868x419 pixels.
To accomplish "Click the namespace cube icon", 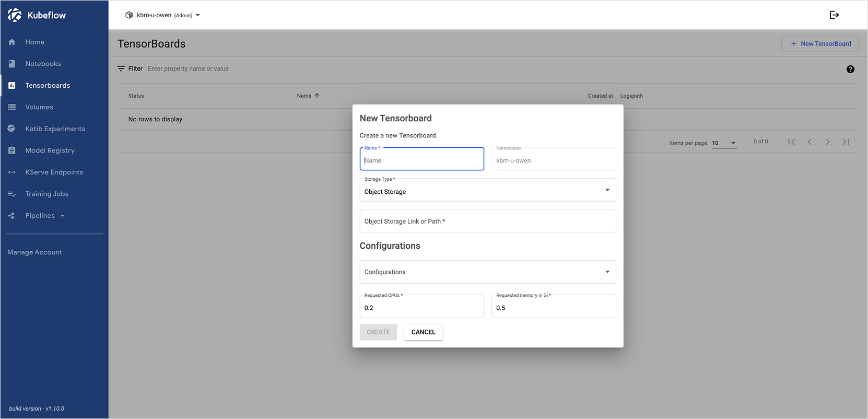I will (129, 15).
